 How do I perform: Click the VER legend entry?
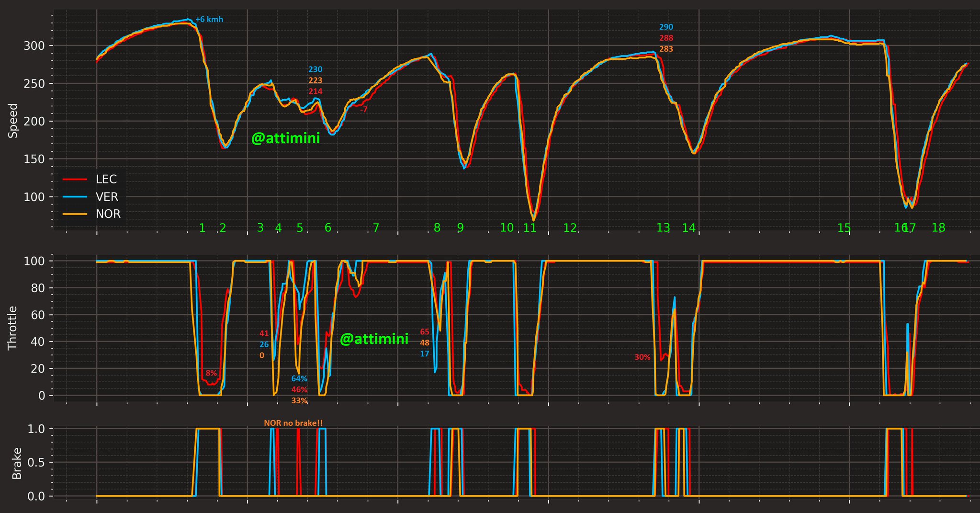(107, 197)
